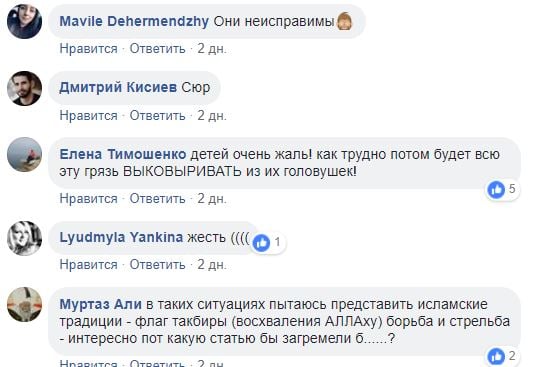
Task: Open Mavile Dehermendzhy's profile name link
Action: pyautogui.click(x=134, y=21)
